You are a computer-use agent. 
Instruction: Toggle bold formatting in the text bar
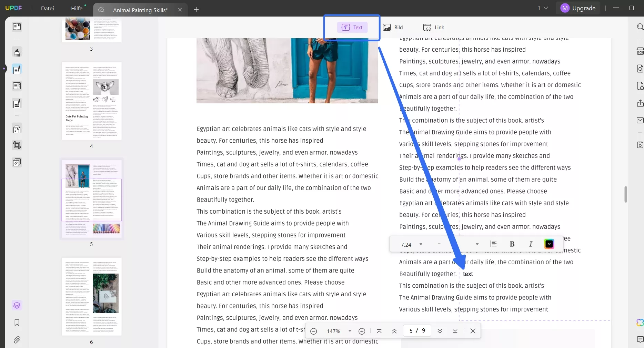click(512, 244)
